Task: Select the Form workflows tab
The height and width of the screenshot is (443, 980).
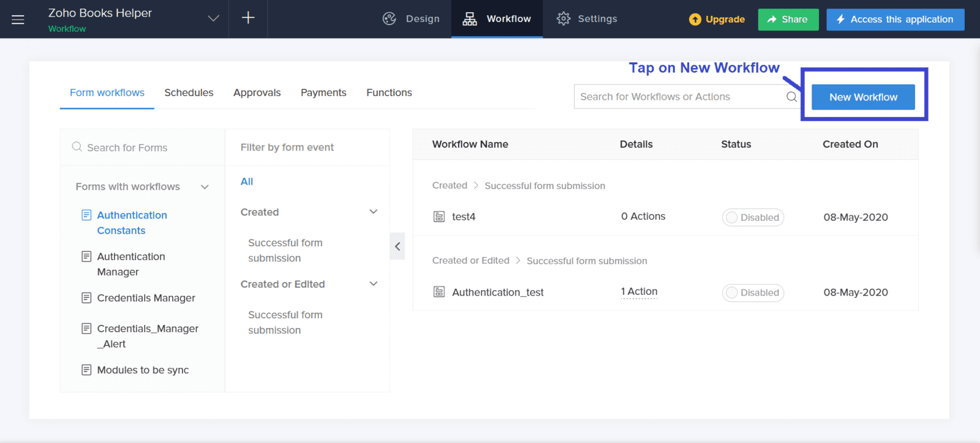Action: 107,92
